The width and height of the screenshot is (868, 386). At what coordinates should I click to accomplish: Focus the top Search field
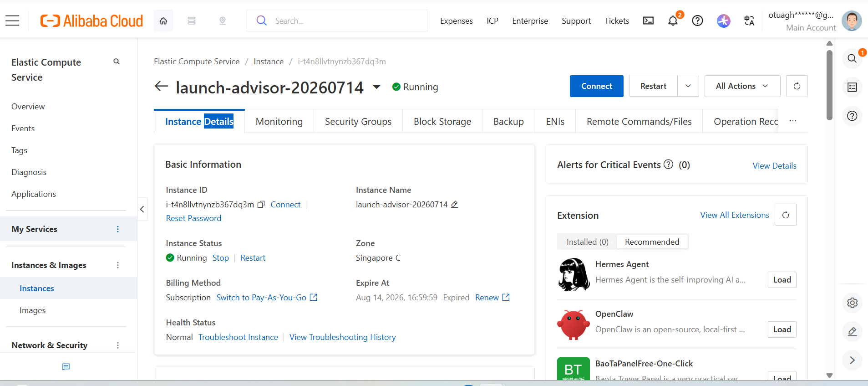click(337, 21)
